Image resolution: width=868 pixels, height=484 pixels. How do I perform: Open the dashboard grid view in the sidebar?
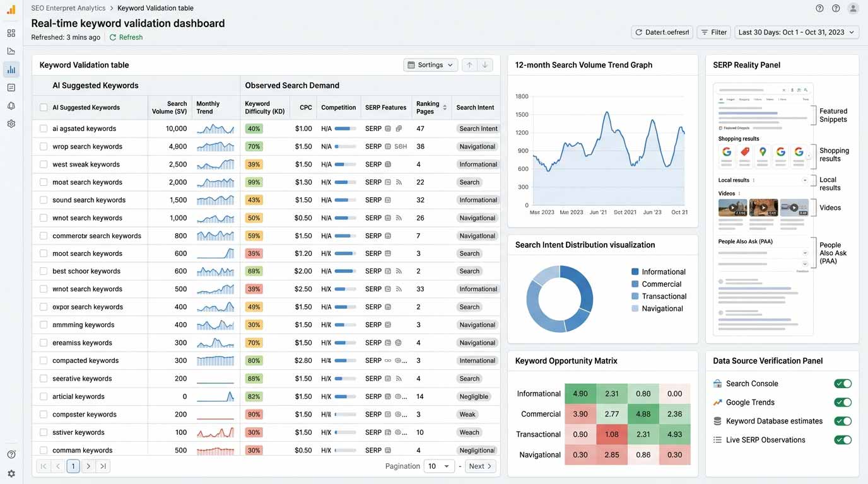pos(11,33)
